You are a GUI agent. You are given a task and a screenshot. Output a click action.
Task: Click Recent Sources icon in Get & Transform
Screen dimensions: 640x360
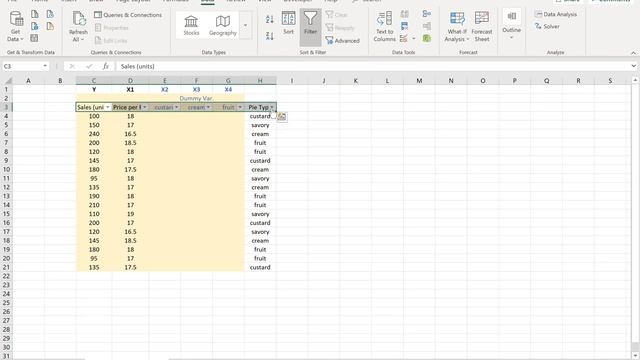(50, 14)
